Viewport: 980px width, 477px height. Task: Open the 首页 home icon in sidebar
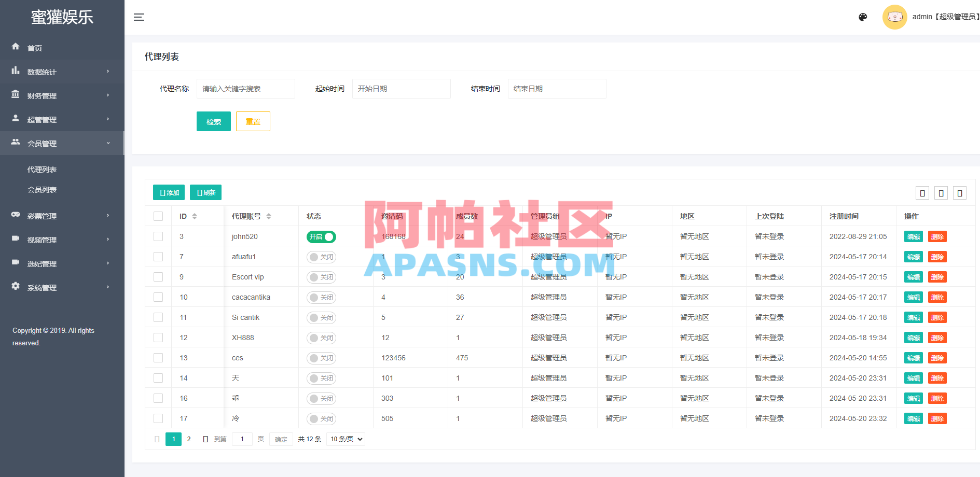pyautogui.click(x=16, y=47)
